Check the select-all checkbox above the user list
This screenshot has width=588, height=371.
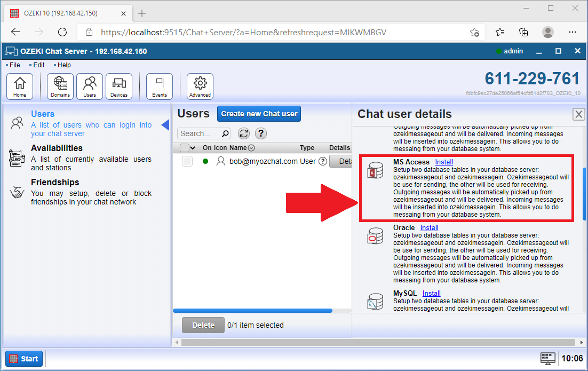(x=185, y=147)
